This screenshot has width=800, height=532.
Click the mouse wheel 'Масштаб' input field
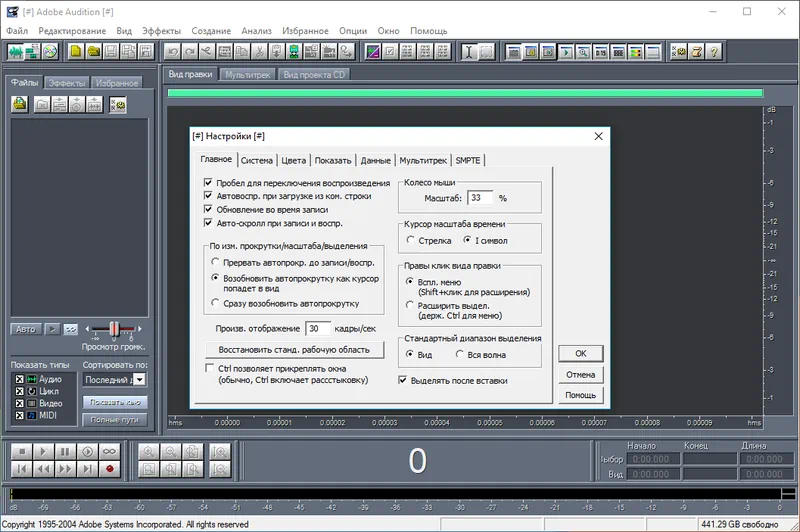pyautogui.click(x=480, y=198)
